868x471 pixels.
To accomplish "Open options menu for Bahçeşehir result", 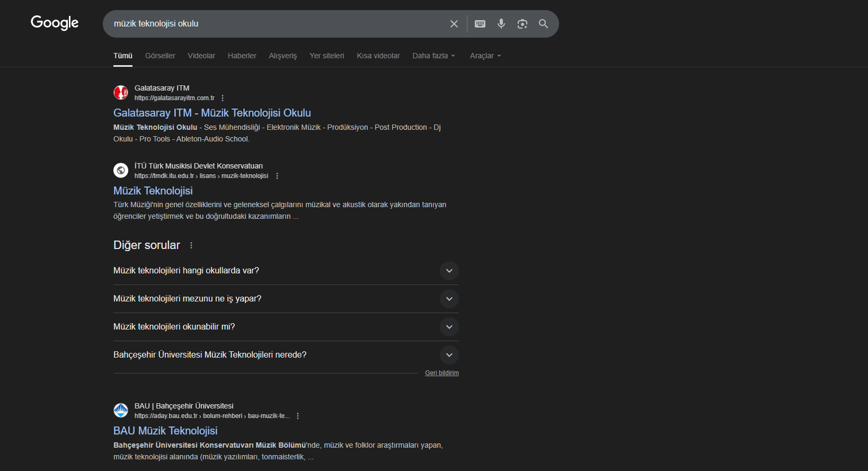I will tap(298, 416).
